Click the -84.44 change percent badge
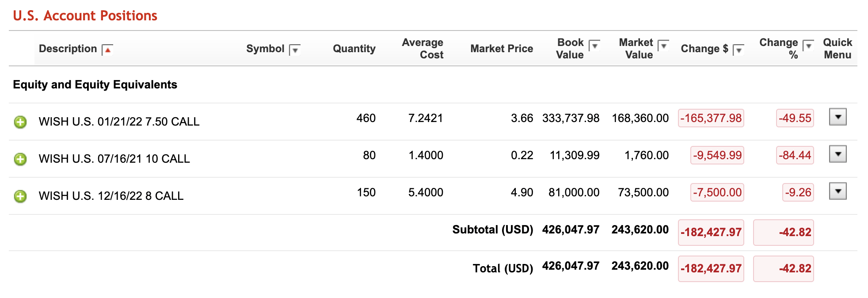Image resolution: width=868 pixels, height=298 pixels. pos(795,155)
